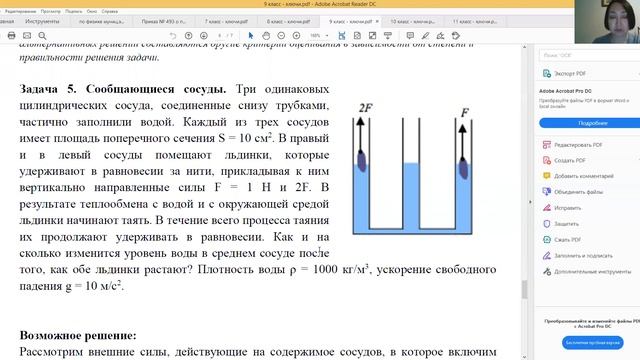Open the Подпись menu

74,11
